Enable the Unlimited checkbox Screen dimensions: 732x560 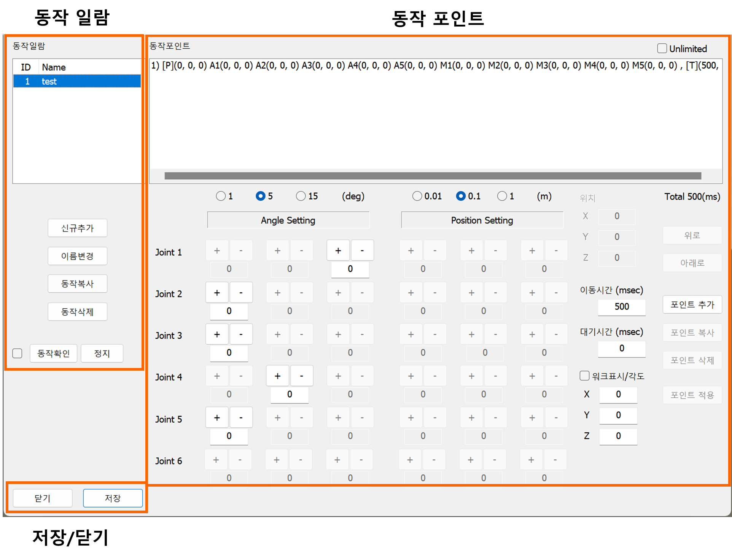coord(662,49)
